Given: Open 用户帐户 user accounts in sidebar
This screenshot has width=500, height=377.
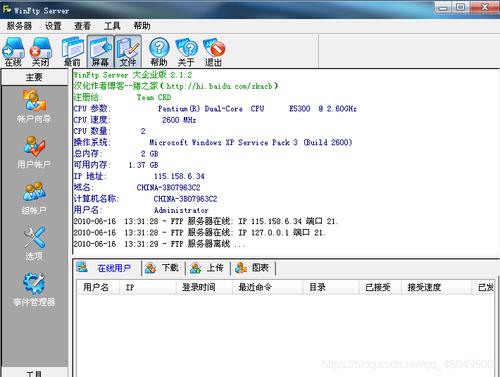Looking at the screenshot, I should tap(34, 152).
